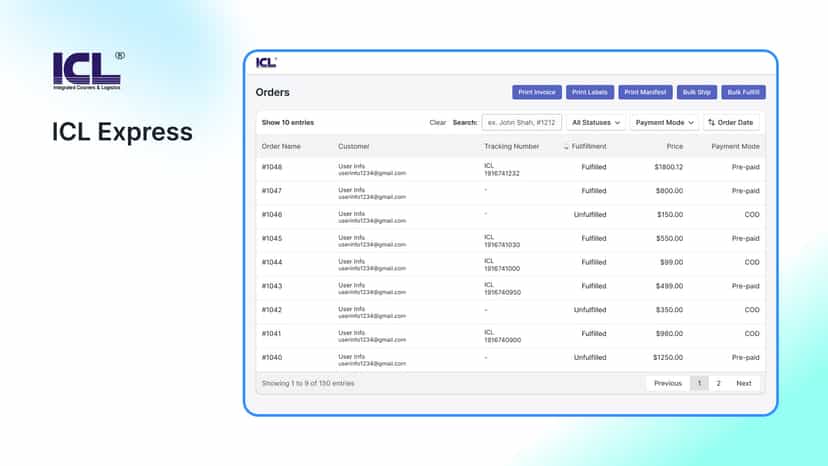Select tracking number 1916741030 for order #1045

pyautogui.click(x=502, y=245)
